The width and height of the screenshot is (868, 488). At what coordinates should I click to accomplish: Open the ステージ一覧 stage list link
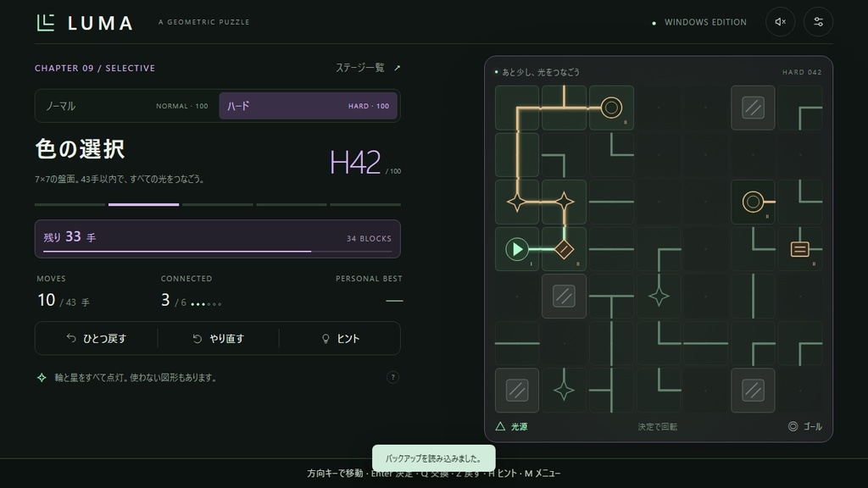pos(368,68)
